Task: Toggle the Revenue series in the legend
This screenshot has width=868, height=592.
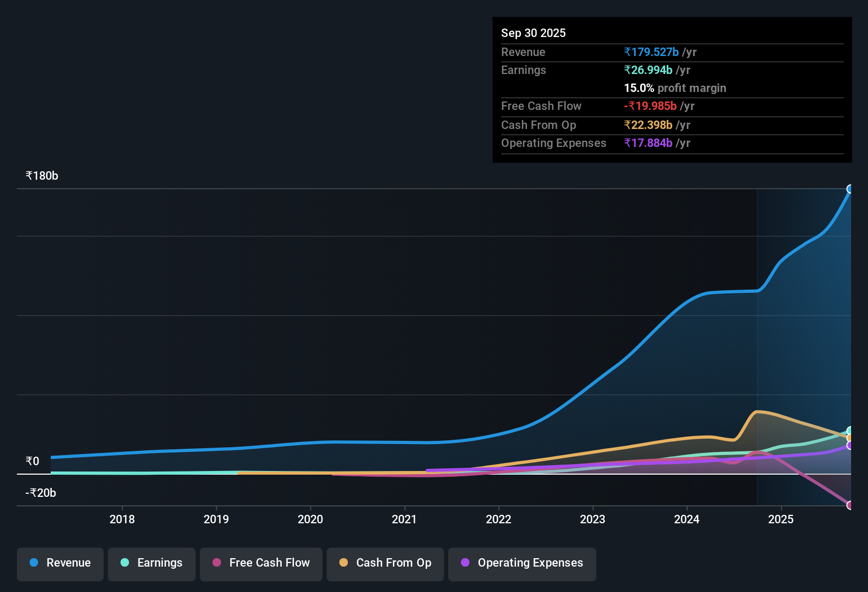Action: 60,563
